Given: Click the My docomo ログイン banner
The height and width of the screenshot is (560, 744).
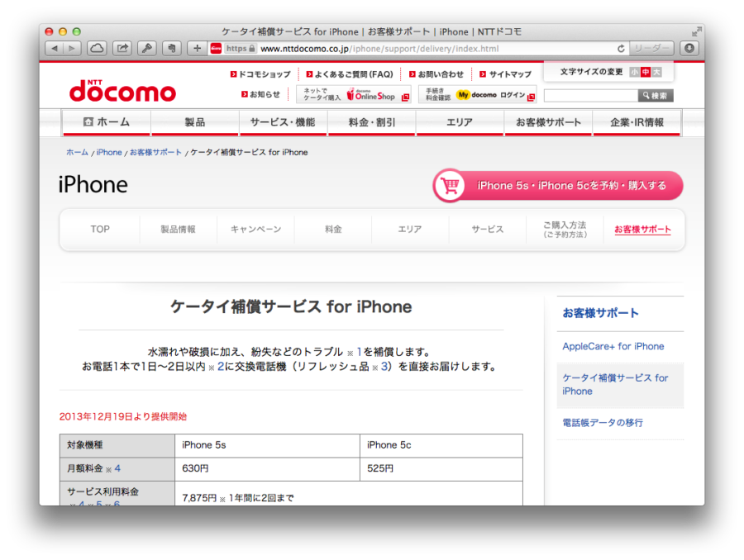Looking at the screenshot, I should pyautogui.click(x=478, y=94).
